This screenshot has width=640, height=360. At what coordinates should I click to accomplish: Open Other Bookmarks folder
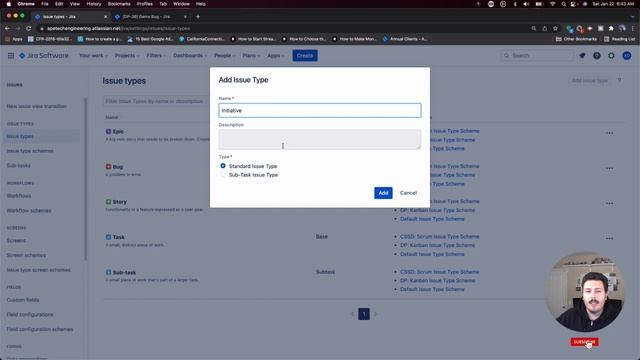point(576,39)
